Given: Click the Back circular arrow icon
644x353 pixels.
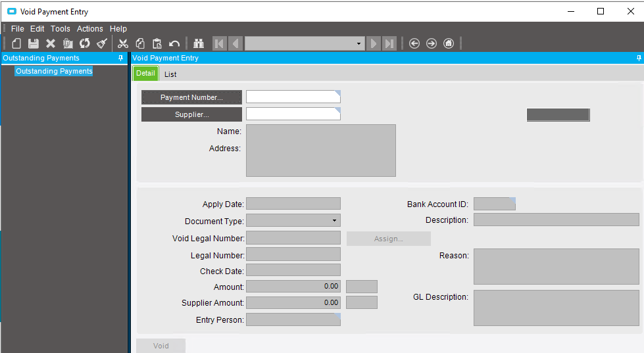Looking at the screenshot, I should 414,43.
